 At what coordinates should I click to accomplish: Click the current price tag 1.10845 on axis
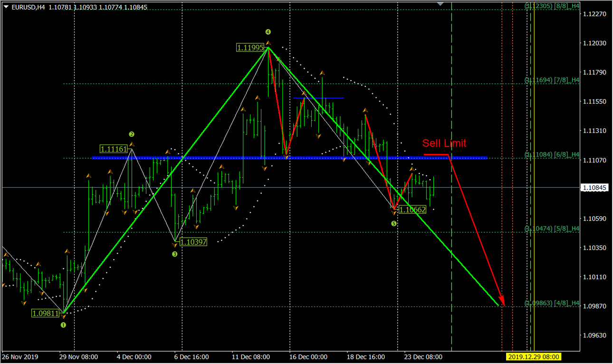(595, 188)
